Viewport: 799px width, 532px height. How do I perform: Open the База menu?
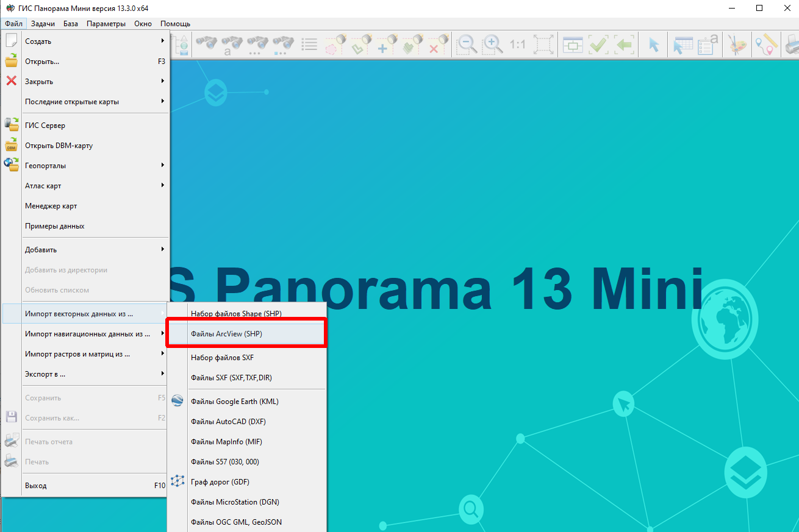(70, 24)
